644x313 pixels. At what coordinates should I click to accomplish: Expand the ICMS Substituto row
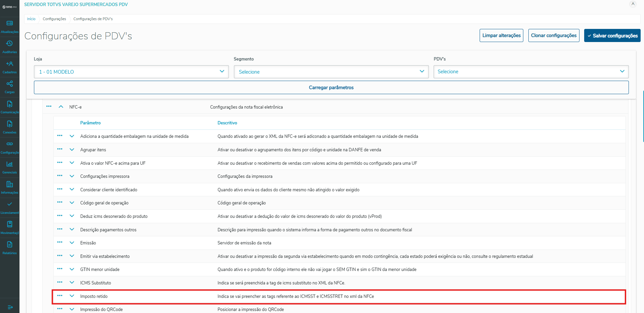pos(72,283)
